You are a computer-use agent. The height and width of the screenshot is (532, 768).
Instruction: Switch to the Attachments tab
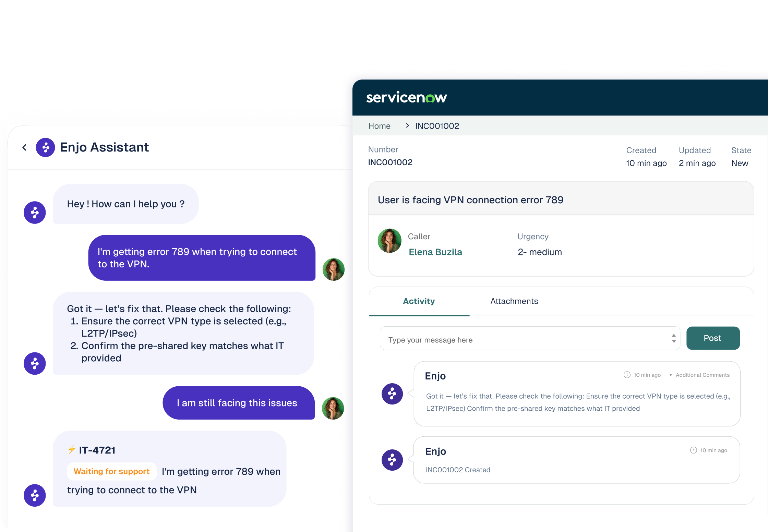tap(514, 301)
